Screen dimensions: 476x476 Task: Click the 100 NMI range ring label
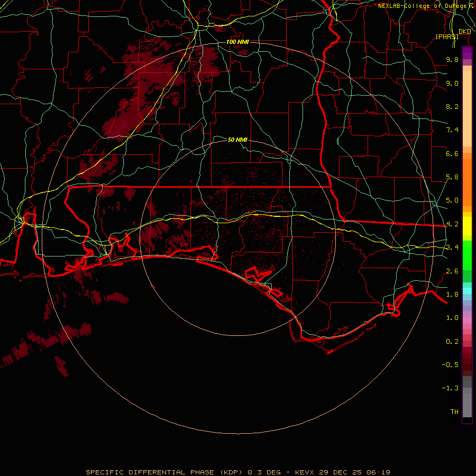[237, 42]
